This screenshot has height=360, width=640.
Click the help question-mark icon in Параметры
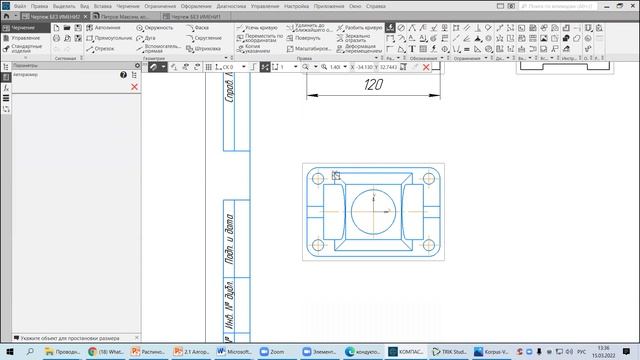point(123,75)
